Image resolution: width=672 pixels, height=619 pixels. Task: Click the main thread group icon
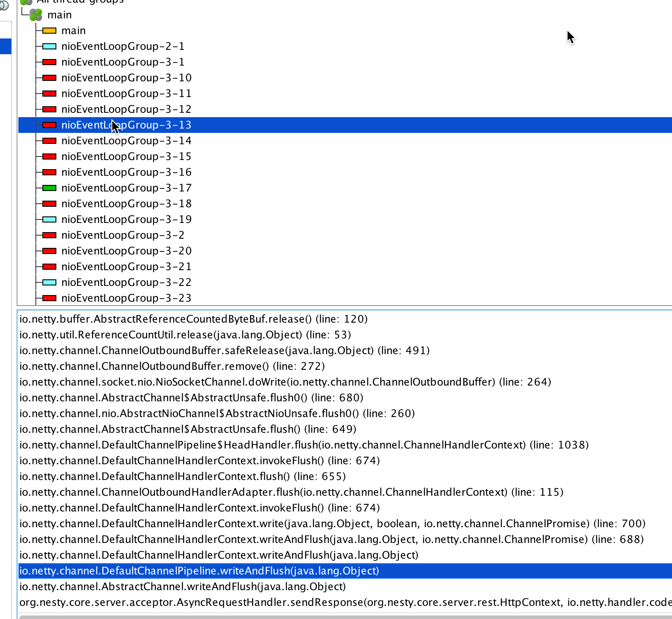pyautogui.click(x=36, y=15)
